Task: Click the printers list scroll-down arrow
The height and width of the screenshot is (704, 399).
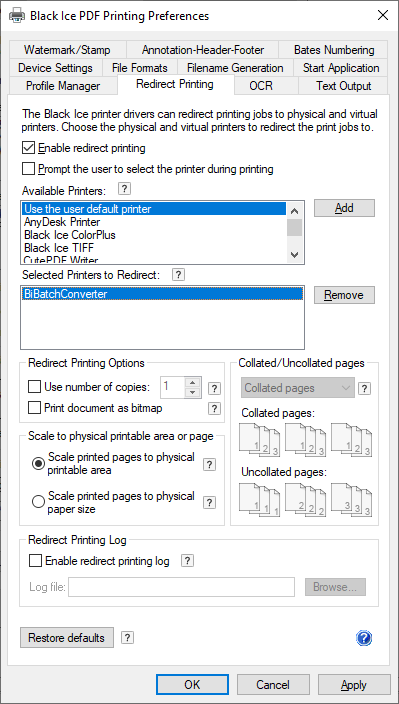Action: click(294, 255)
